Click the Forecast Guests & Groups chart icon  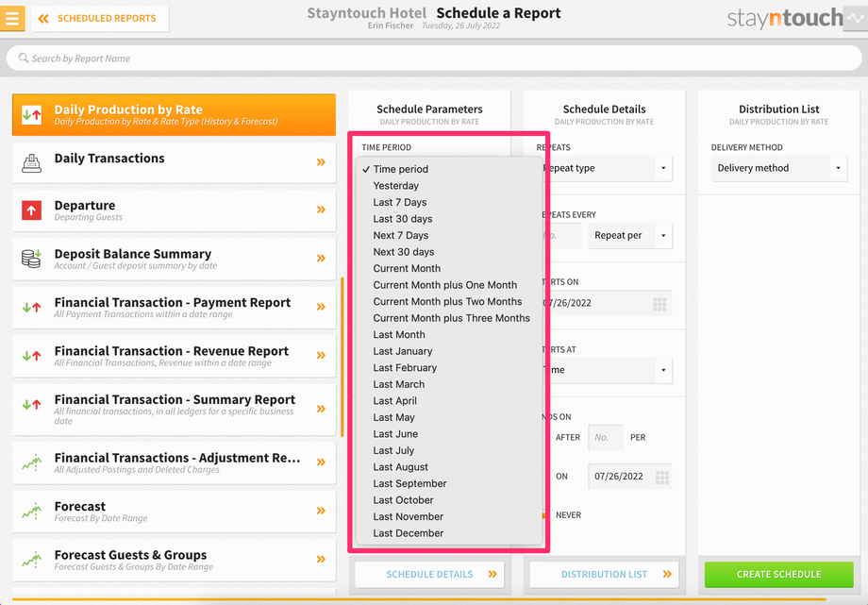[31, 560]
